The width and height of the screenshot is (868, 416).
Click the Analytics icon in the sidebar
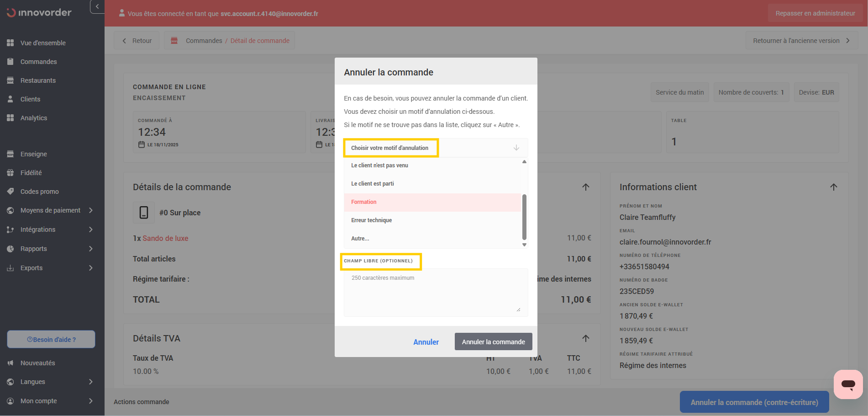11,118
